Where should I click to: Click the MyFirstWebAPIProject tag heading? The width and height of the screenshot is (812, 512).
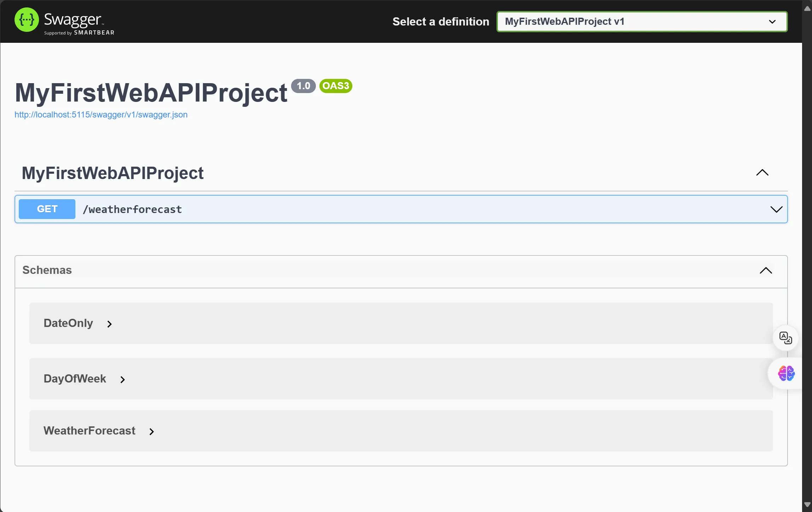pos(113,173)
